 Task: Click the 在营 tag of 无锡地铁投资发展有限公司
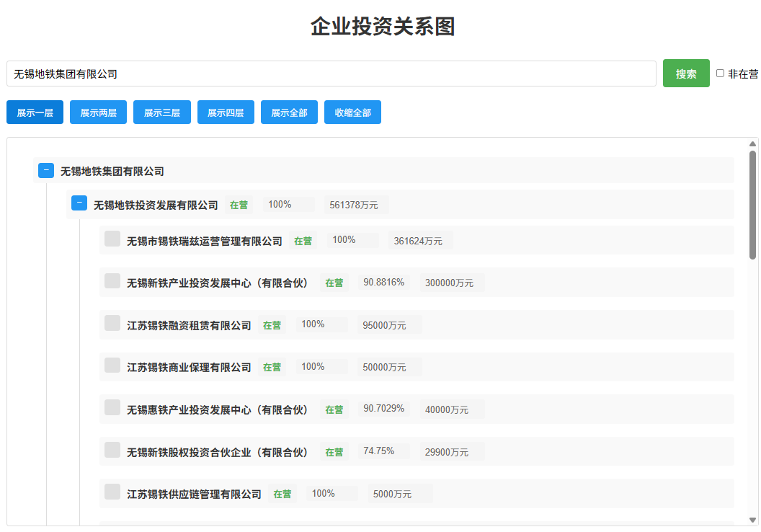pyautogui.click(x=239, y=205)
